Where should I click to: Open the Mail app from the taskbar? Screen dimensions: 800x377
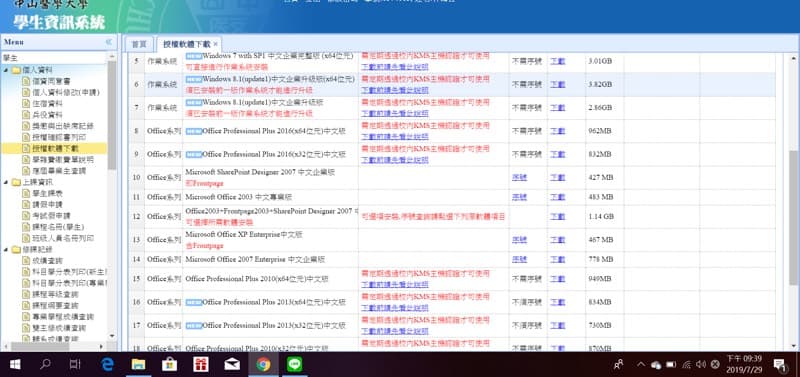pyautogui.click(x=232, y=364)
